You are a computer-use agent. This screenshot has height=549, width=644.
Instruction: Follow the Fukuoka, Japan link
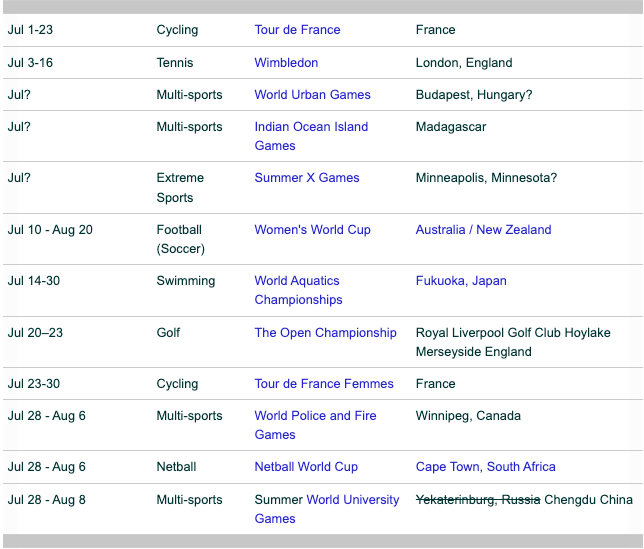[x=461, y=280]
